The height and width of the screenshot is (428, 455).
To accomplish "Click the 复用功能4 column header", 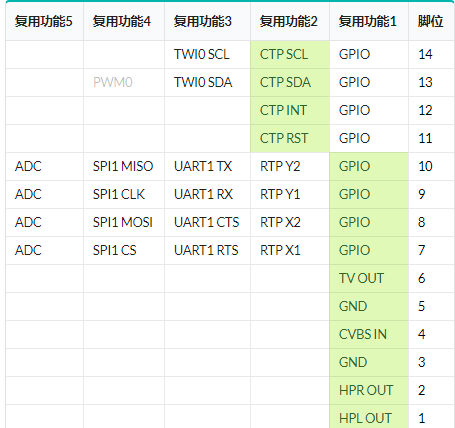I will (x=124, y=22).
